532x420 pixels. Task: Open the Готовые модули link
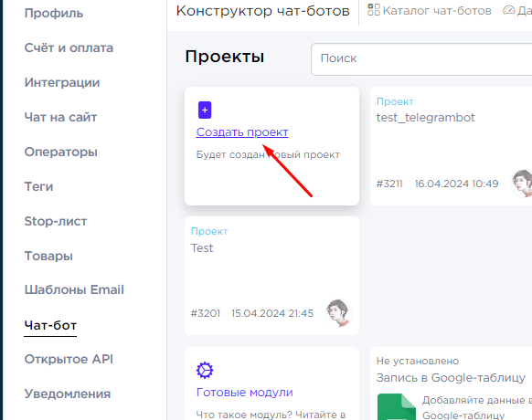(x=245, y=393)
